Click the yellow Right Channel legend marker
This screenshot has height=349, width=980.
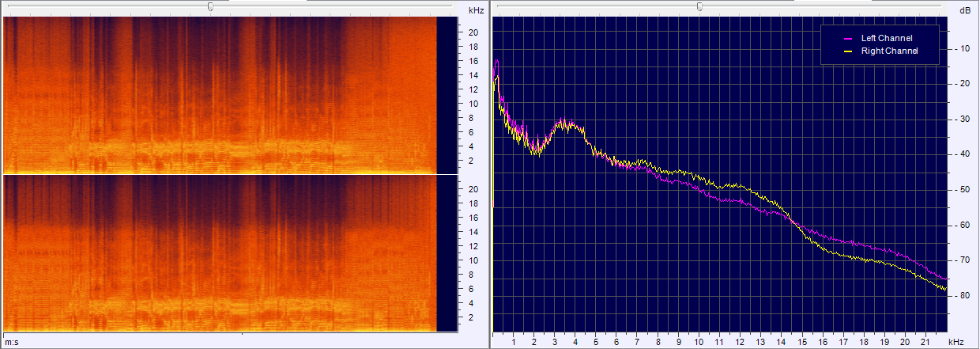(x=849, y=51)
